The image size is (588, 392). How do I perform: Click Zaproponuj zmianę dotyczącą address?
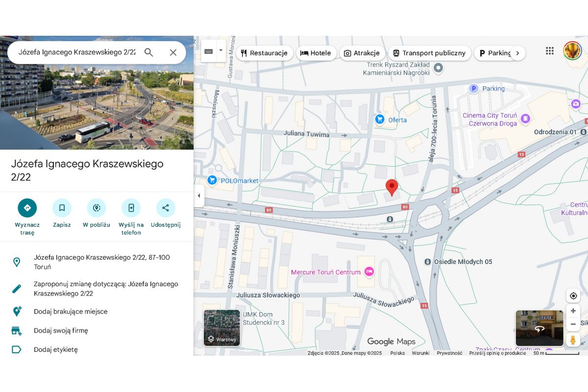pyautogui.click(x=106, y=289)
